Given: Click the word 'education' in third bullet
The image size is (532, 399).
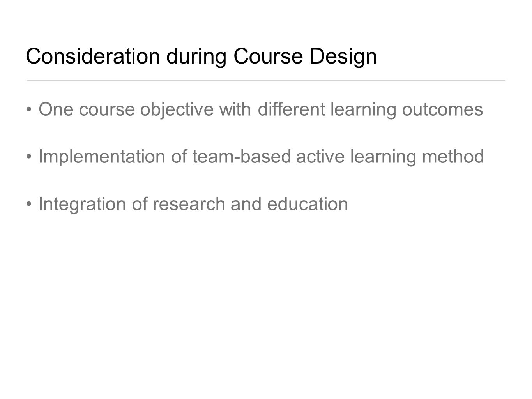Looking at the screenshot, I should click(308, 204).
